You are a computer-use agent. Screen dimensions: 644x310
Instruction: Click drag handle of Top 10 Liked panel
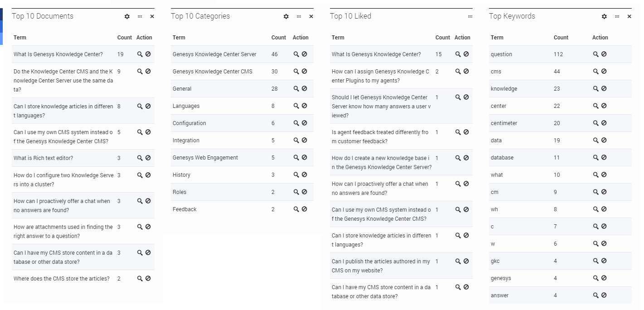(x=470, y=16)
